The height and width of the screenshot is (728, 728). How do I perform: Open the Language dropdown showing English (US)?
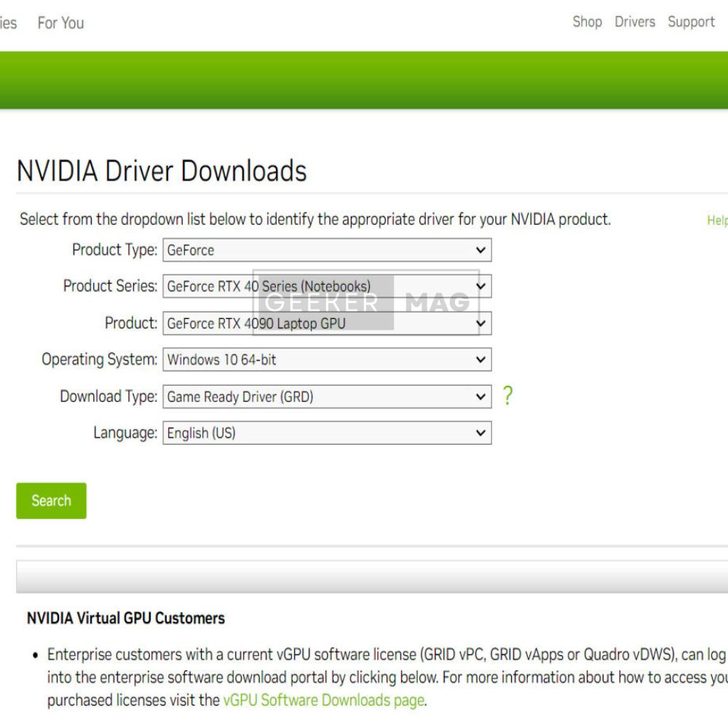click(x=327, y=432)
